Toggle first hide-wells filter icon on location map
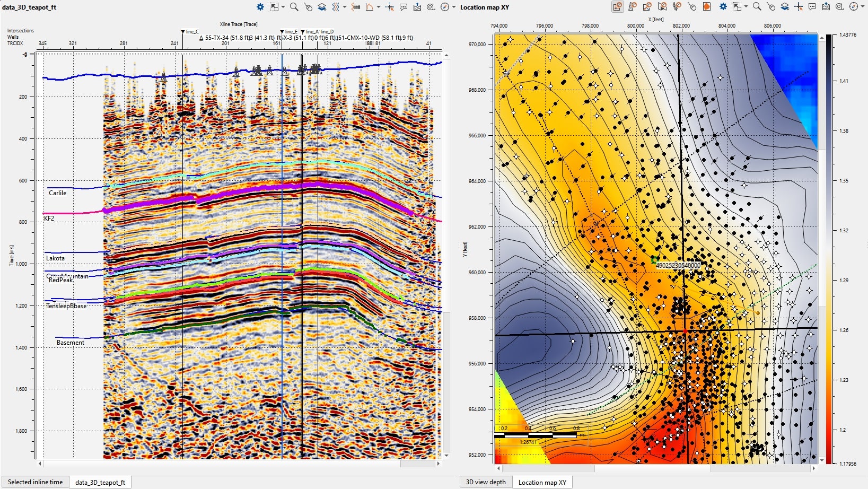868x489 pixels. point(618,7)
